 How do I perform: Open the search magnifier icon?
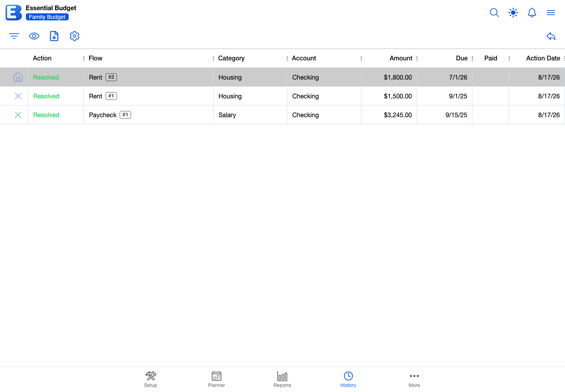coord(494,13)
